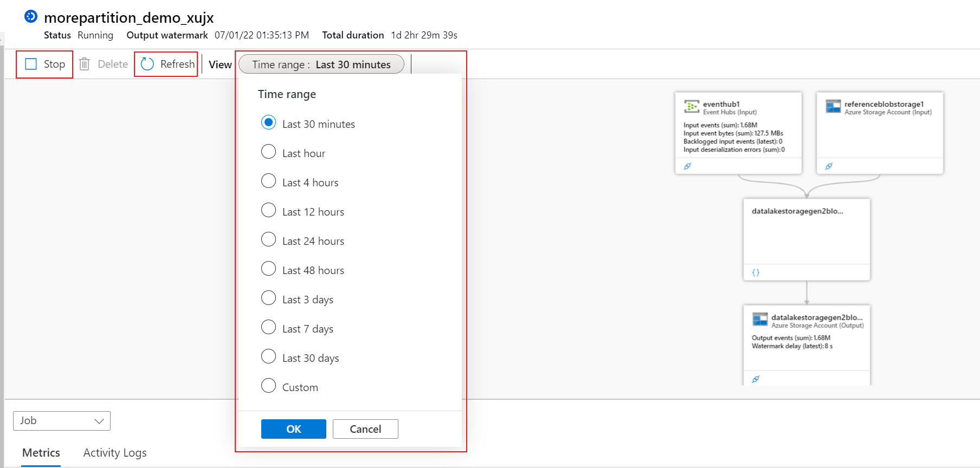The height and width of the screenshot is (468, 980).
Task: Open the Job dropdown selector
Action: tap(62, 421)
